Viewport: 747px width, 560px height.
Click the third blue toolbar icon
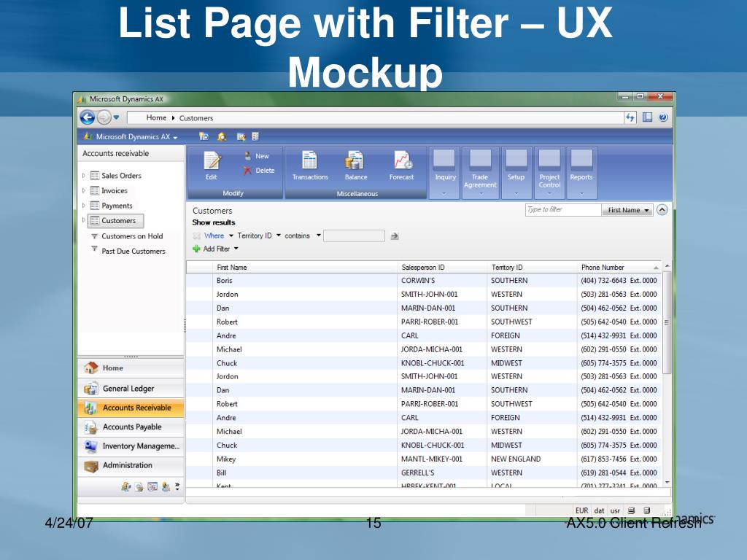tap(241, 137)
